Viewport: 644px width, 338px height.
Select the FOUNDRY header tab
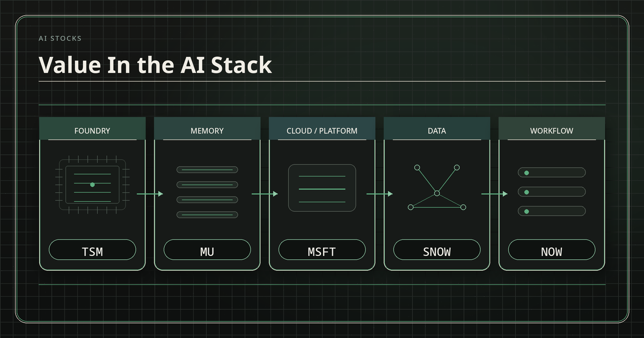click(x=92, y=130)
